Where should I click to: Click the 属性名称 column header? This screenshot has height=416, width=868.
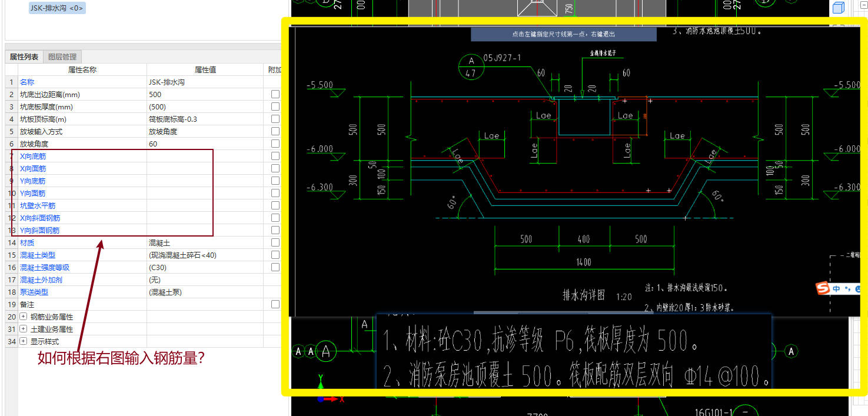point(82,69)
